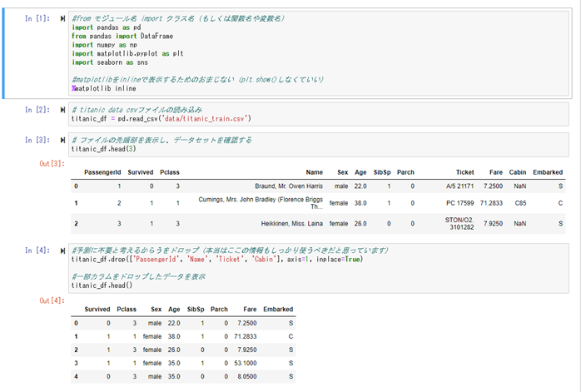The width and height of the screenshot is (581, 392).
Task: Click the Out[4]: output prompt
Action: click(x=52, y=300)
